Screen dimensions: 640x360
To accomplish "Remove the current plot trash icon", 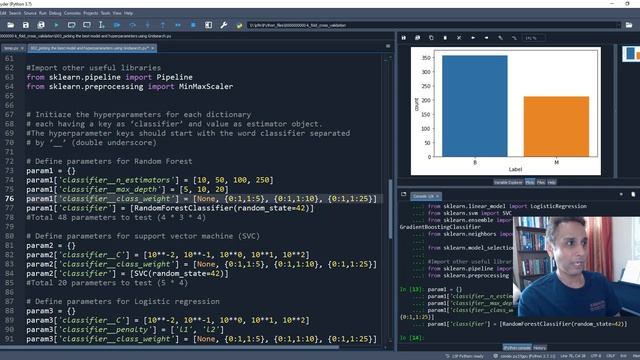I will click(445, 38).
